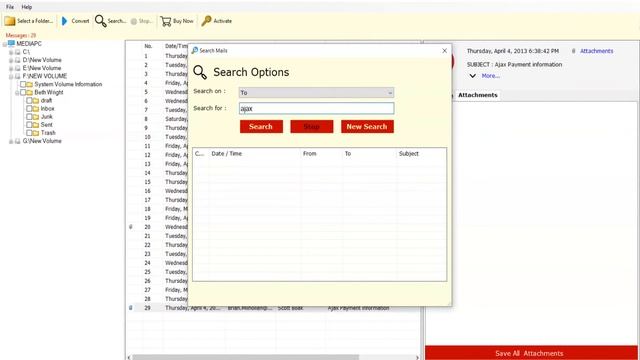The image size is (640, 360).
Task: Select the Inbox folder label
Action: (x=47, y=109)
